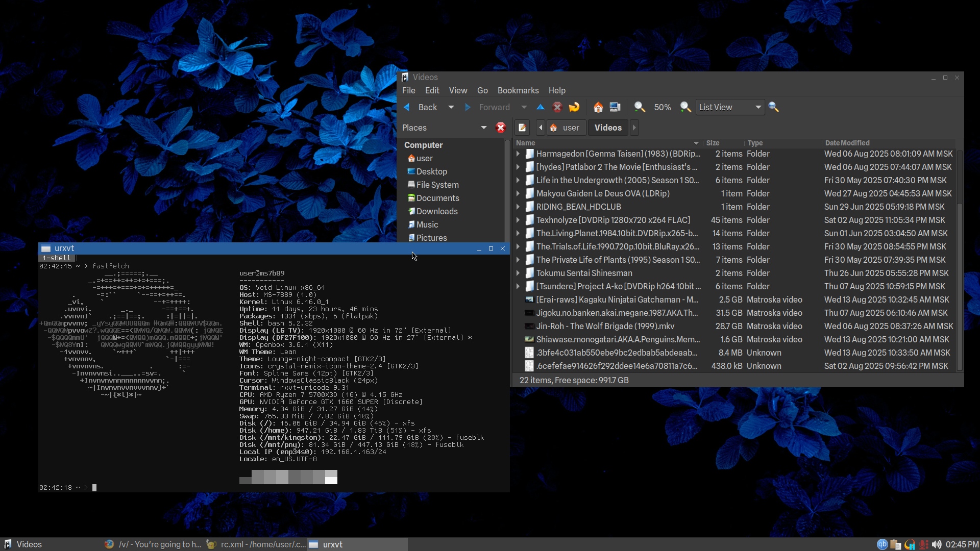The width and height of the screenshot is (980, 551).
Task: Switch to the rc.xml taskbar window
Action: click(255, 544)
